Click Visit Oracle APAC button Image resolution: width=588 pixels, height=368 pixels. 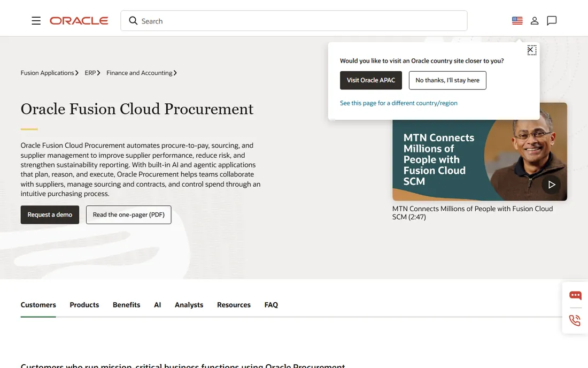(x=371, y=80)
